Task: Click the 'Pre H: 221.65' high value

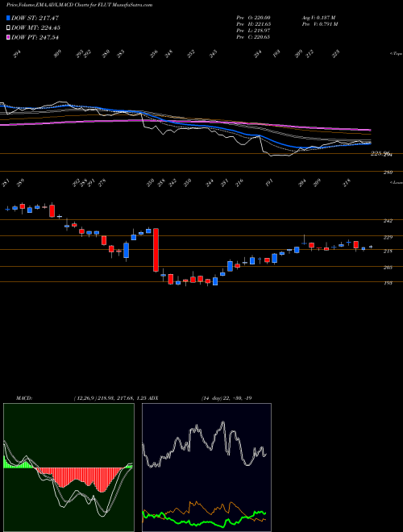Action: click(253, 24)
